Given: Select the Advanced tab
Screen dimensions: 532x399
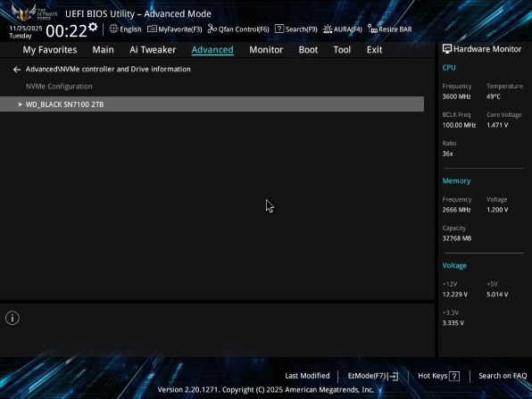Looking at the screenshot, I should coord(212,50).
